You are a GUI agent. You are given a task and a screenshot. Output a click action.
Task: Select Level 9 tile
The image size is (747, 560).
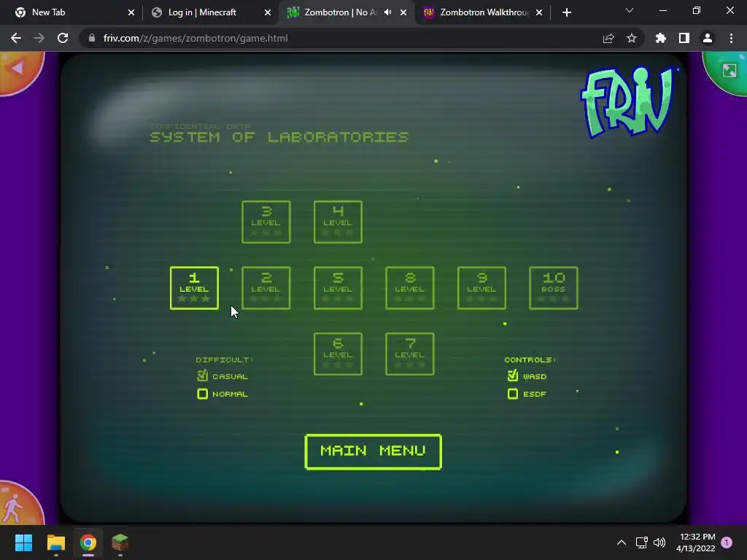click(481, 288)
